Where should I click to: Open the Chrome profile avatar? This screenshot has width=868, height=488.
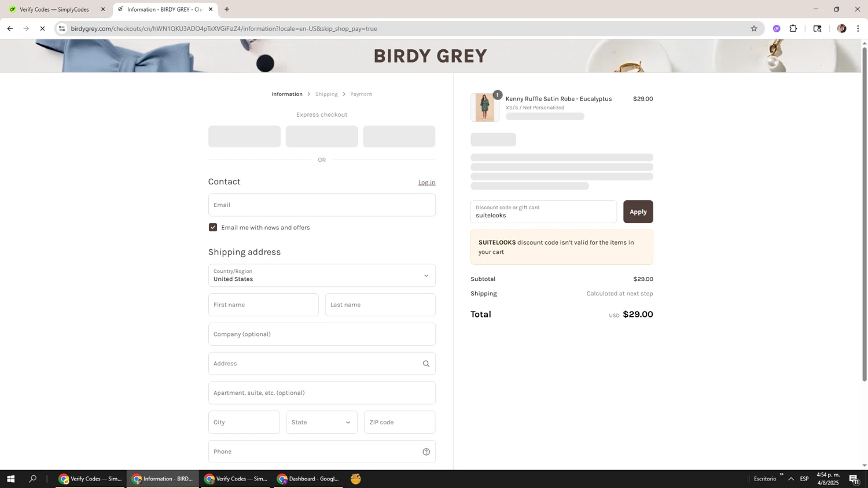pos(841,28)
